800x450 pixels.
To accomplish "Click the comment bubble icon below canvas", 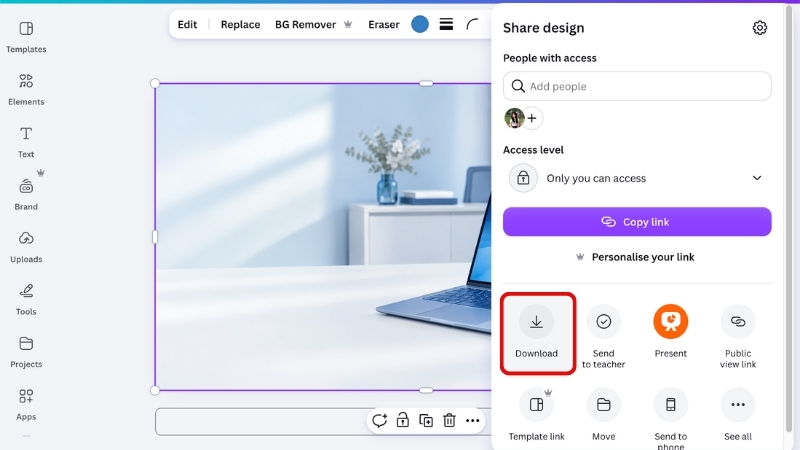I will 380,420.
